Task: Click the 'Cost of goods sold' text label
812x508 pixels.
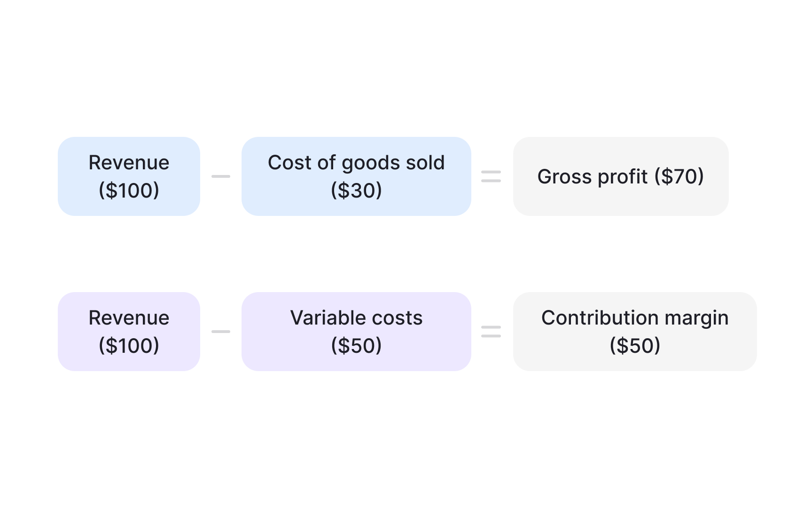Action: tap(356, 163)
